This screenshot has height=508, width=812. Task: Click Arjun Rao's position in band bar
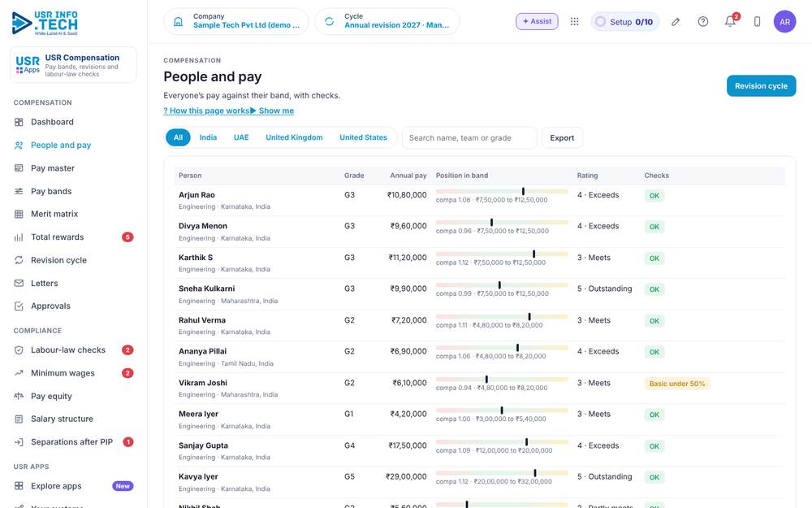(x=502, y=191)
